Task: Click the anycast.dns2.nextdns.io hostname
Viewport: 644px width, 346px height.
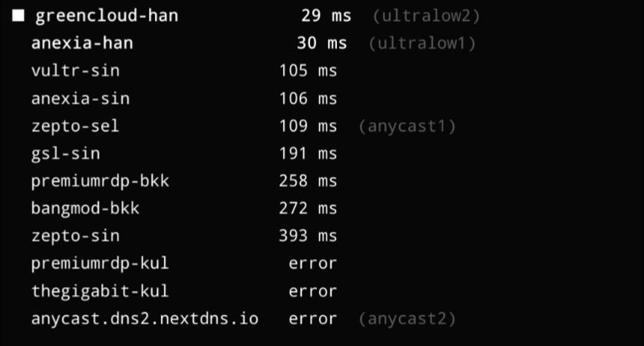Action: (145, 318)
